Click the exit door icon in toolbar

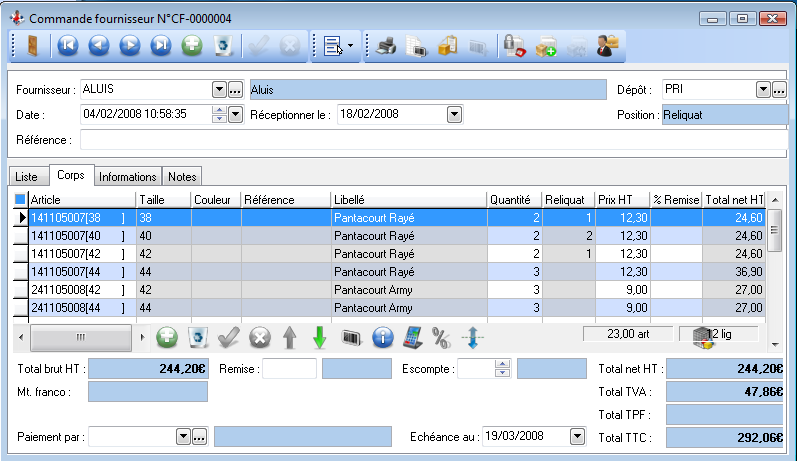[32, 45]
